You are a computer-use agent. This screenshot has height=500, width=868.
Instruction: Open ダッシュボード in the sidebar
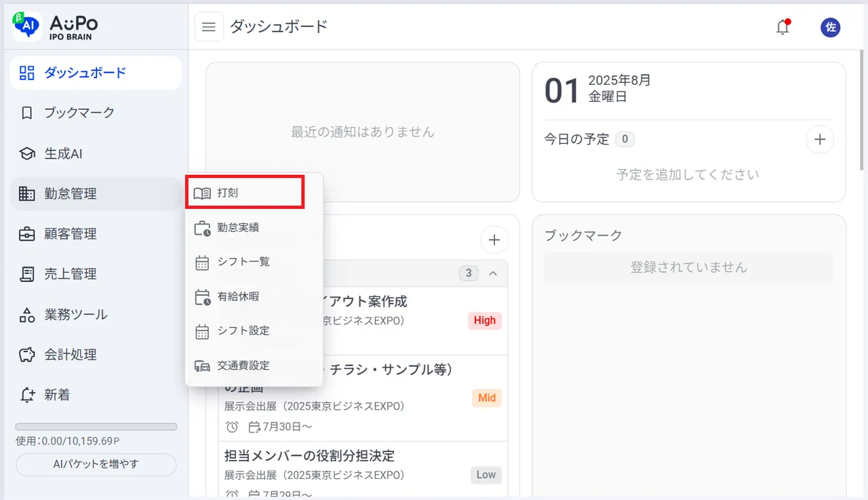click(96, 73)
